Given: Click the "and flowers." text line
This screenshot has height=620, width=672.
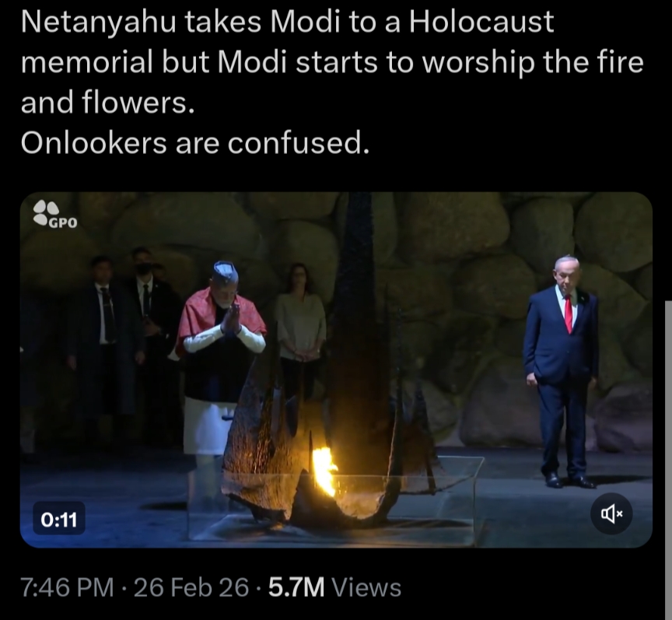Looking at the screenshot, I should (x=108, y=103).
